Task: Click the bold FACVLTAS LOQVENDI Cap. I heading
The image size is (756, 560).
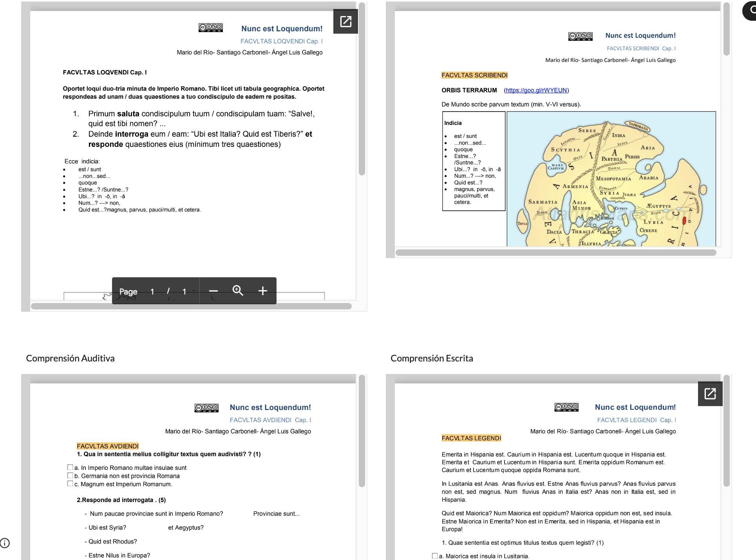Action: (x=105, y=72)
